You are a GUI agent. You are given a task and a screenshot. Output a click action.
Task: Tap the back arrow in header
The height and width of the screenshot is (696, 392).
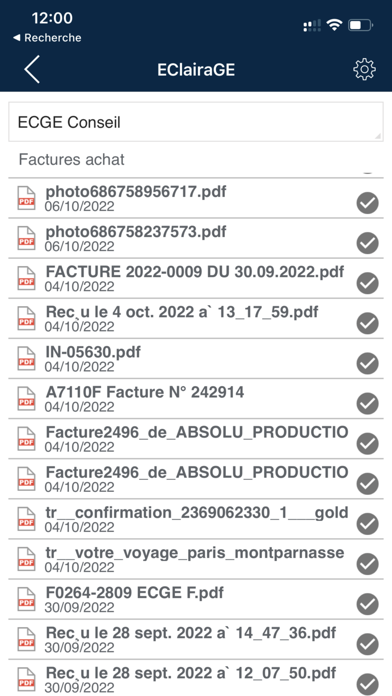pos(32,69)
